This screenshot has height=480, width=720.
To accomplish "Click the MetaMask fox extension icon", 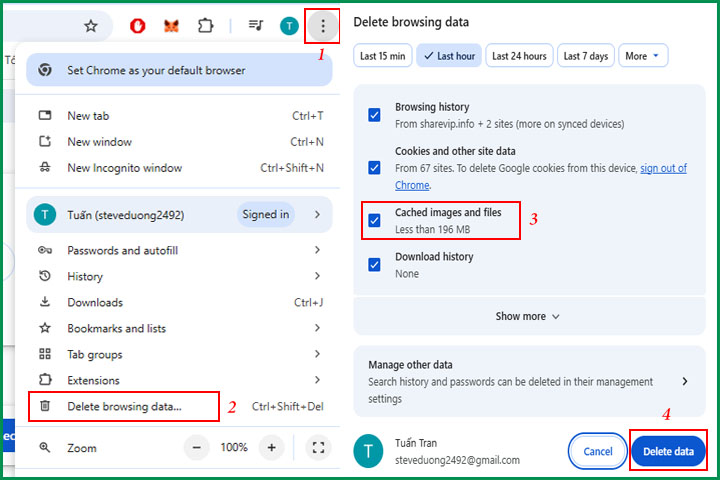I will coord(171,26).
